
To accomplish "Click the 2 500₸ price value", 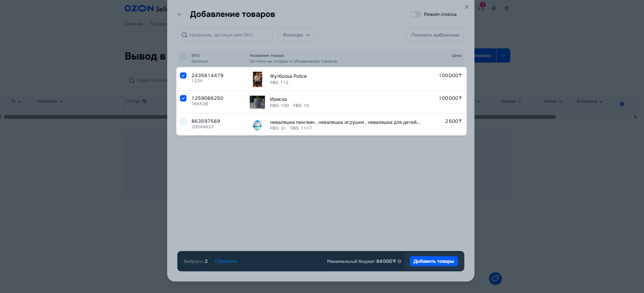I will [453, 121].
